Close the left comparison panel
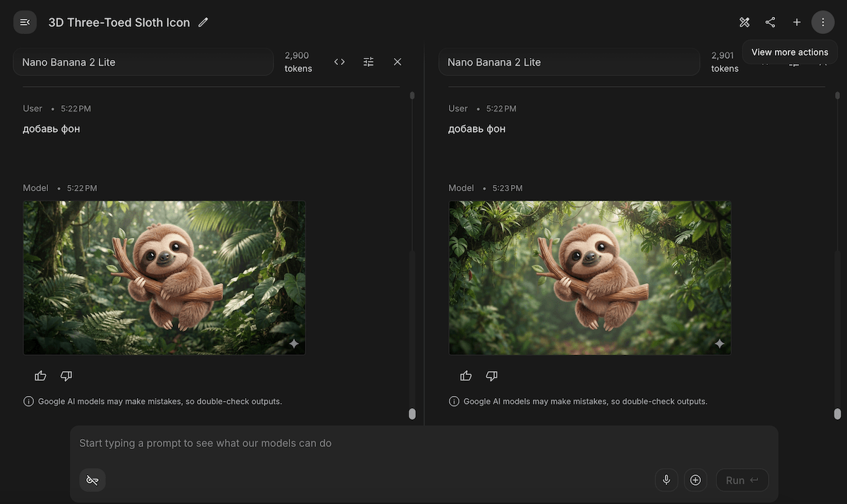Screen dimensions: 847x504 (x=397, y=62)
